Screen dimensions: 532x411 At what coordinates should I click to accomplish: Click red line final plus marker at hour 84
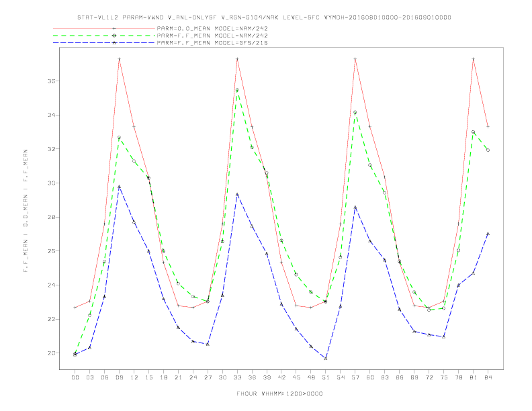(x=488, y=126)
